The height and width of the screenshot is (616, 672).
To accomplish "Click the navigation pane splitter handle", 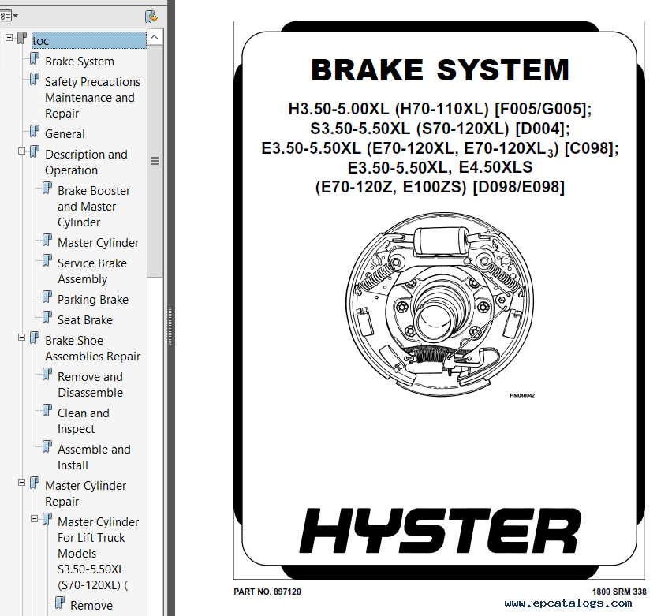I will click(x=170, y=326).
